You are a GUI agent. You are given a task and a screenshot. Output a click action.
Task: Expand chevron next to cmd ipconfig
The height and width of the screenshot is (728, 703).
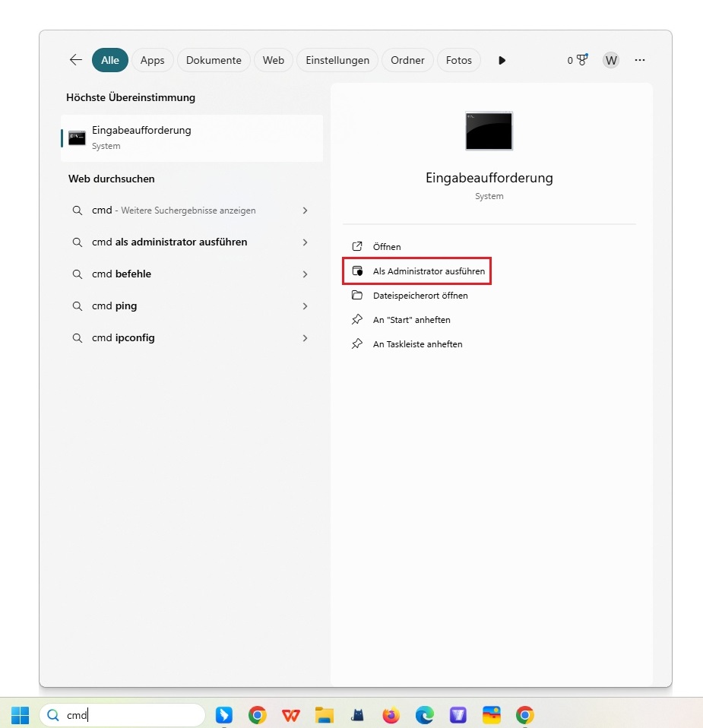coord(305,338)
